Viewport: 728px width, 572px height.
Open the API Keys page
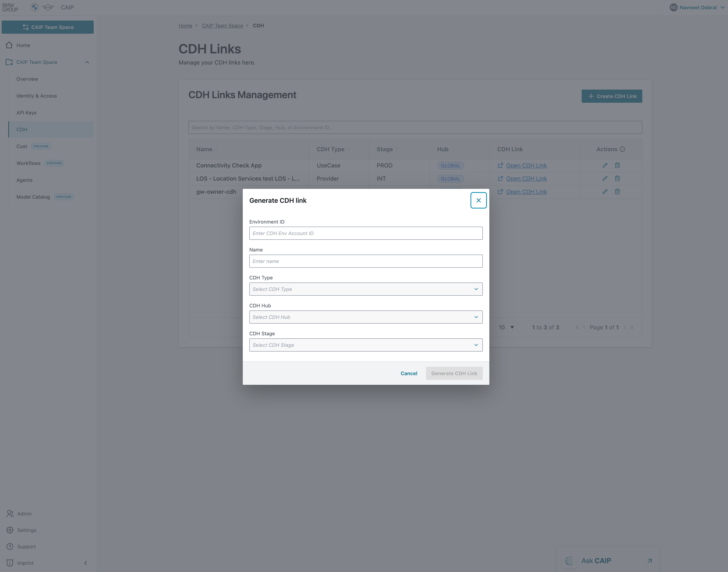click(27, 113)
